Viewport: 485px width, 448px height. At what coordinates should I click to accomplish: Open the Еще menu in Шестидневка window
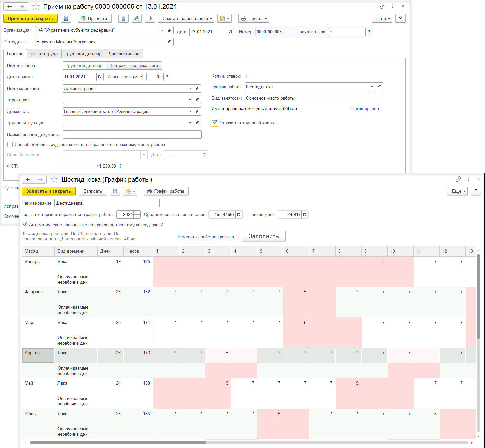click(x=458, y=191)
